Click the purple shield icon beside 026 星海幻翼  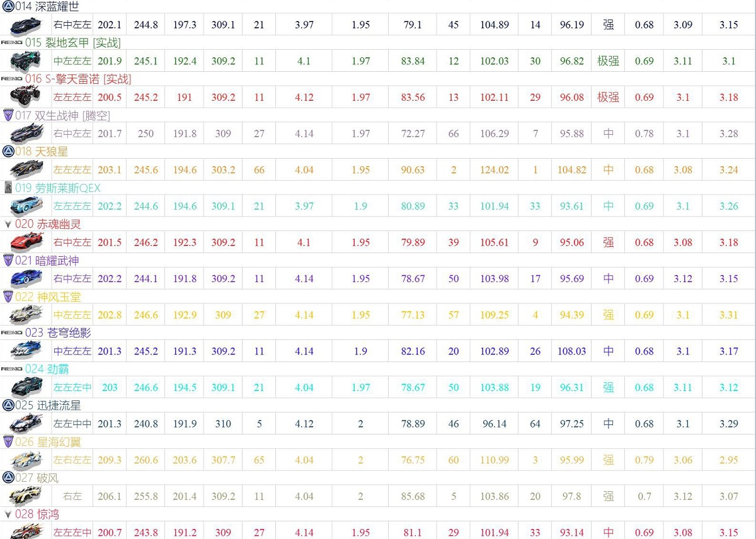(8, 441)
